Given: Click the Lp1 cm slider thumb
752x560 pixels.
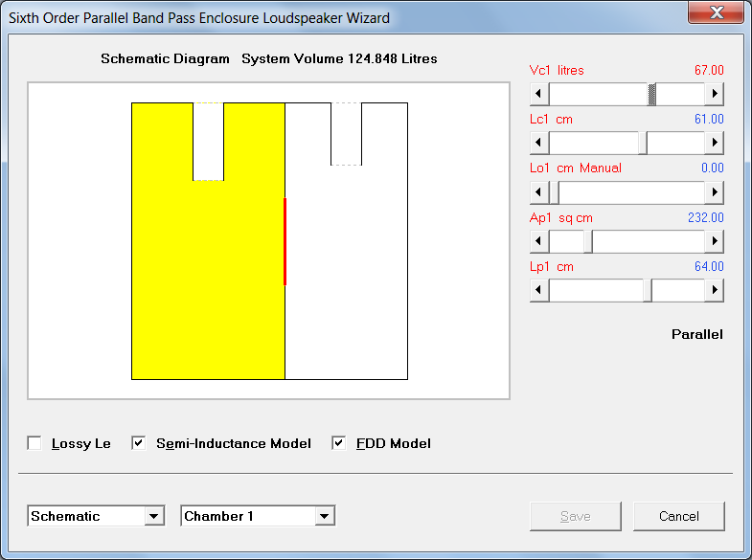Looking at the screenshot, I should (x=647, y=290).
